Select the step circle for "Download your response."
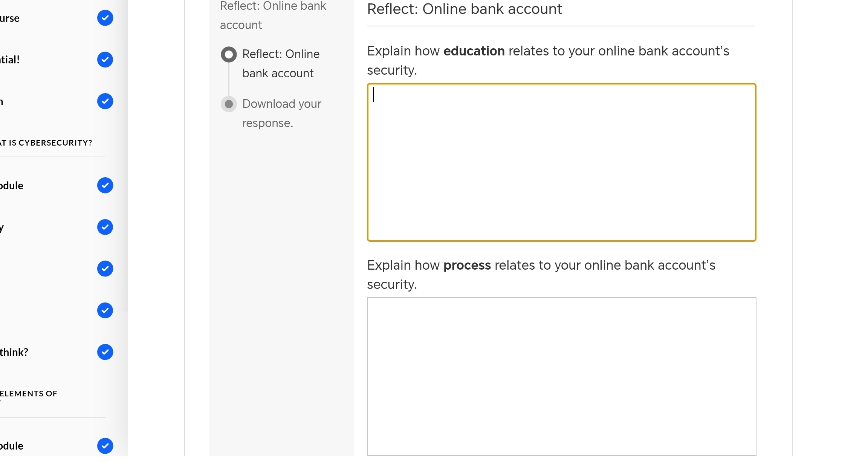The image size is (868, 462). pos(229,104)
